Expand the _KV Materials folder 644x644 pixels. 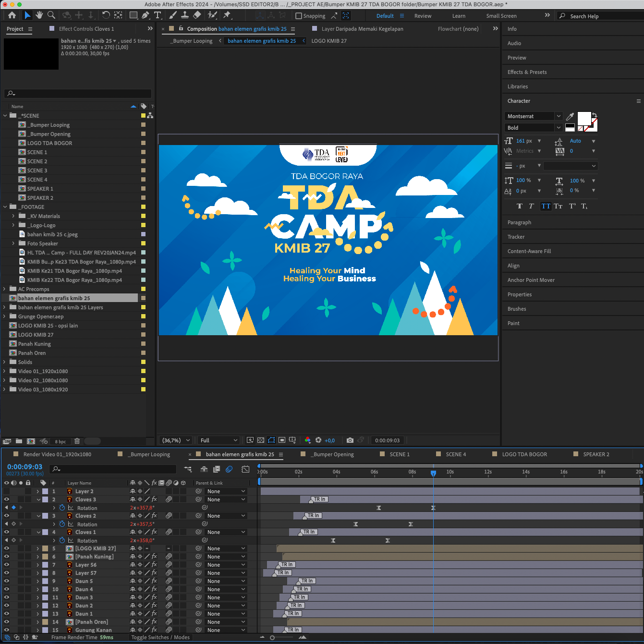[13, 216]
